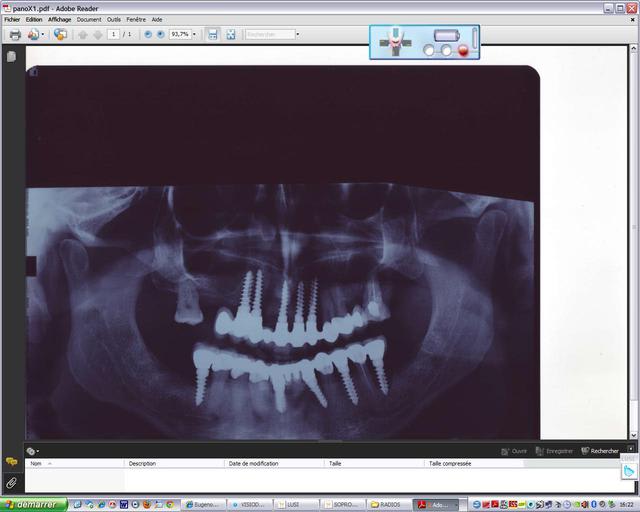Click Rechercher button in attachments panel
The image size is (640, 512).
[x=600, y=451]
